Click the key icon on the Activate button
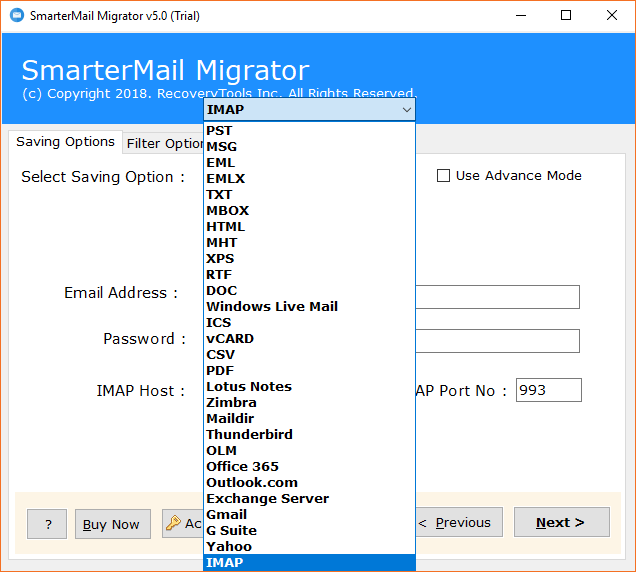 tap(174, 523)
